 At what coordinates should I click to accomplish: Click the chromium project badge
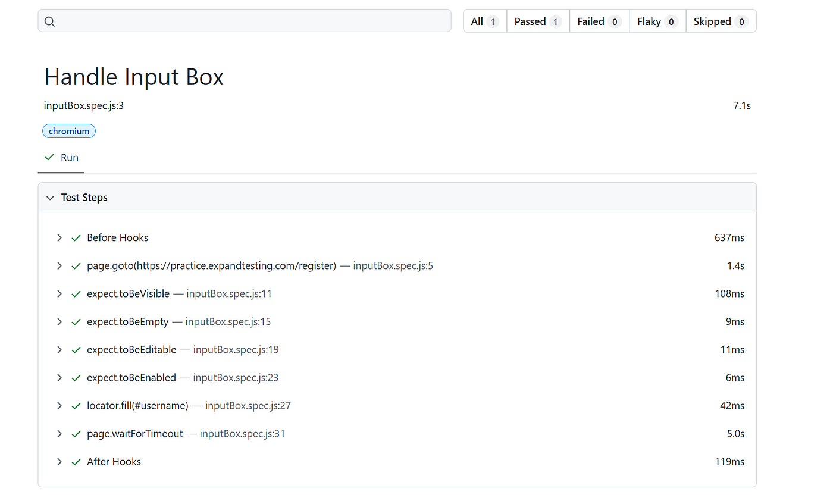pos(69,131)
